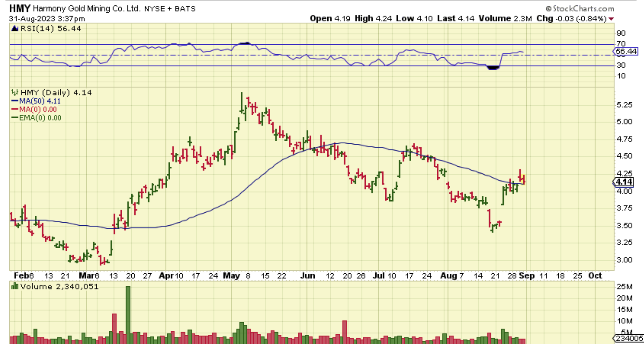This screenshot has height=344, width=644.
Task: Click the yellow highlighted latest price bar
Action: click(524, 180)
